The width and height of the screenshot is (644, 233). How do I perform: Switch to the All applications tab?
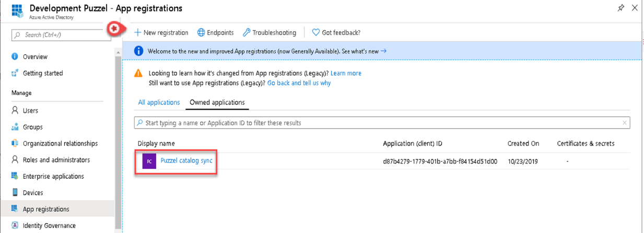159,103
